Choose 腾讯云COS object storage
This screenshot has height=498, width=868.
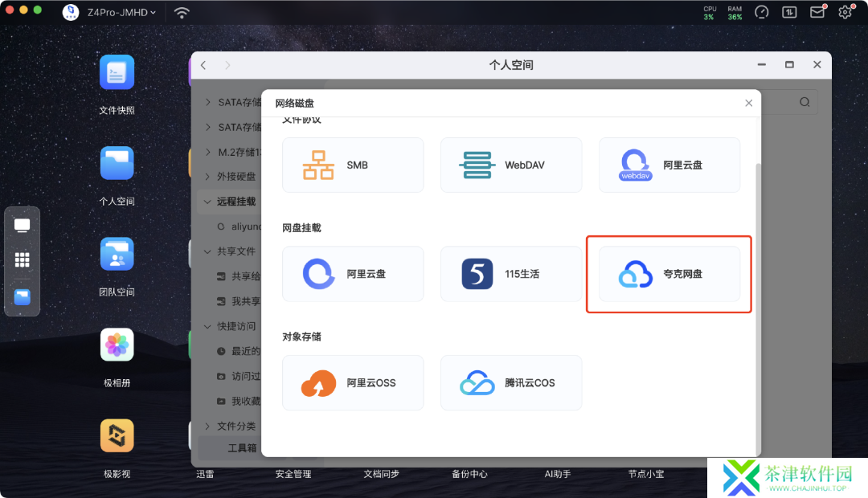pos(511,383)
